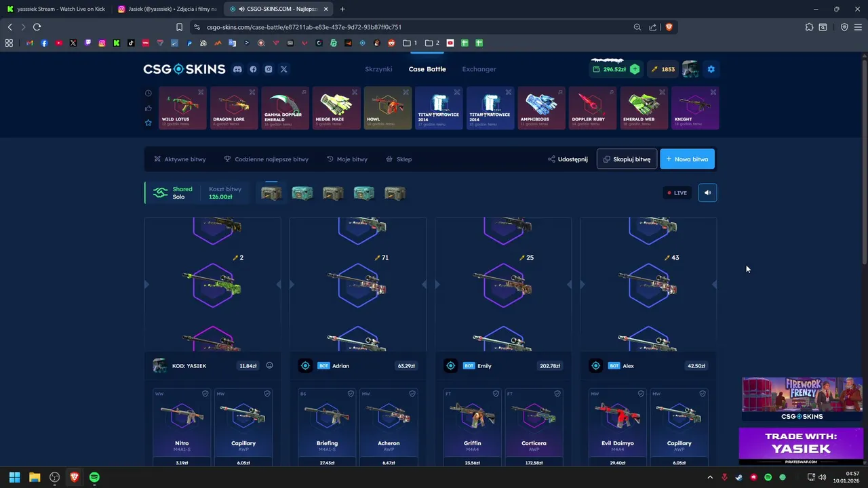The image size is (868, 488).
Task: Click bot Alex's avatar icon
Action: (x=595, y=366)
